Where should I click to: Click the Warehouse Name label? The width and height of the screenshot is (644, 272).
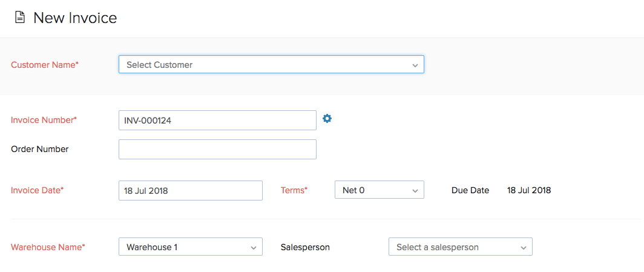(x=48, y=247)
